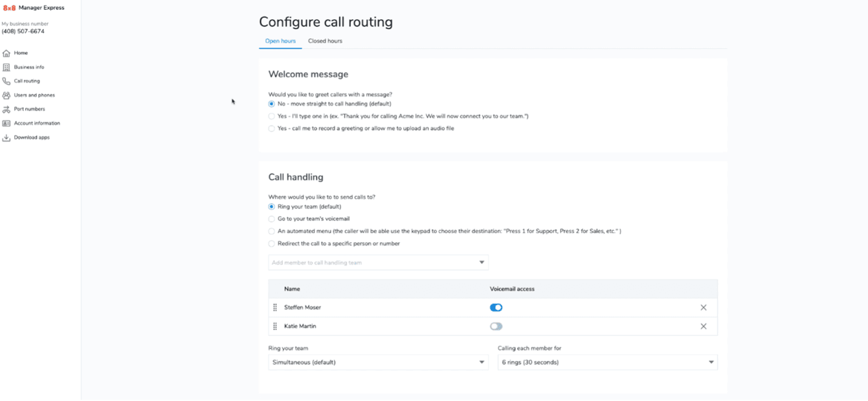This screenshot has height=401, width=868.
Task: Click the 8x8 Manager Express logo
Action: coord(33,8)
